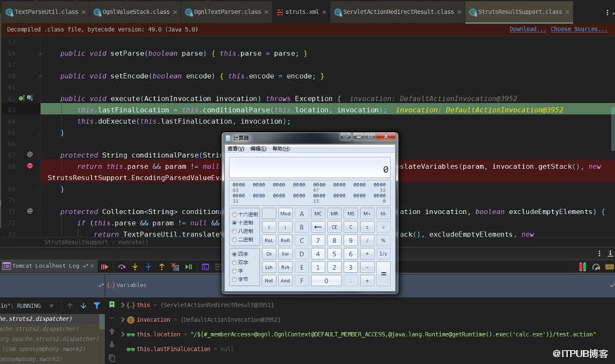Image resolution: width=615 pixels, height=364 pixels.
Task: Click the down arrow in Variables side toolbar
Action: pyautogui.click(x=112, y=345)
